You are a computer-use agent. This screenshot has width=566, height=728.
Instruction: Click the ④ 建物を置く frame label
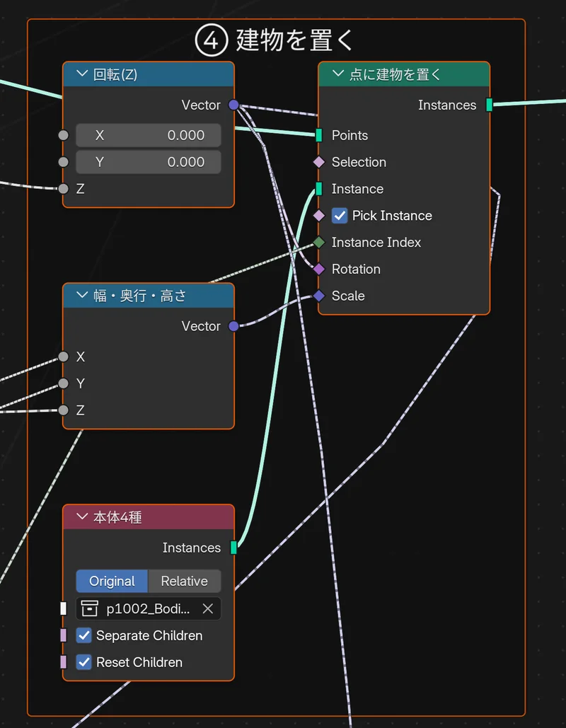(275, 40)
